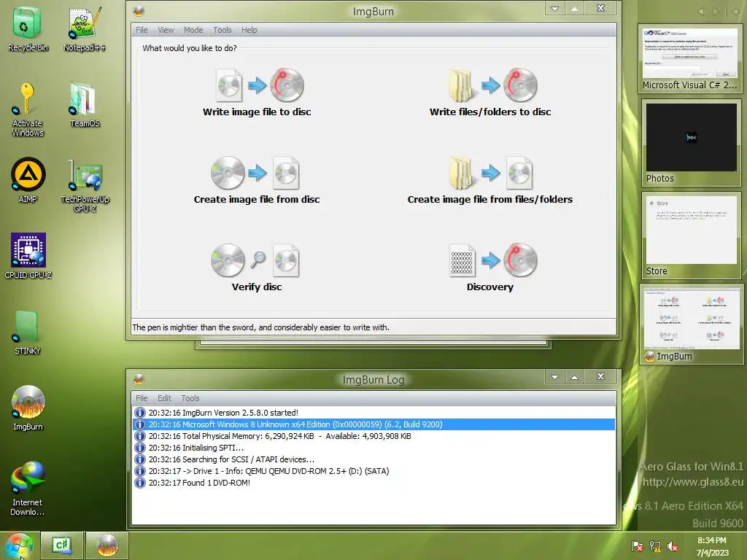Launch Internet Download Manager shortcut

pyautogui.click(x=28, y=488)
